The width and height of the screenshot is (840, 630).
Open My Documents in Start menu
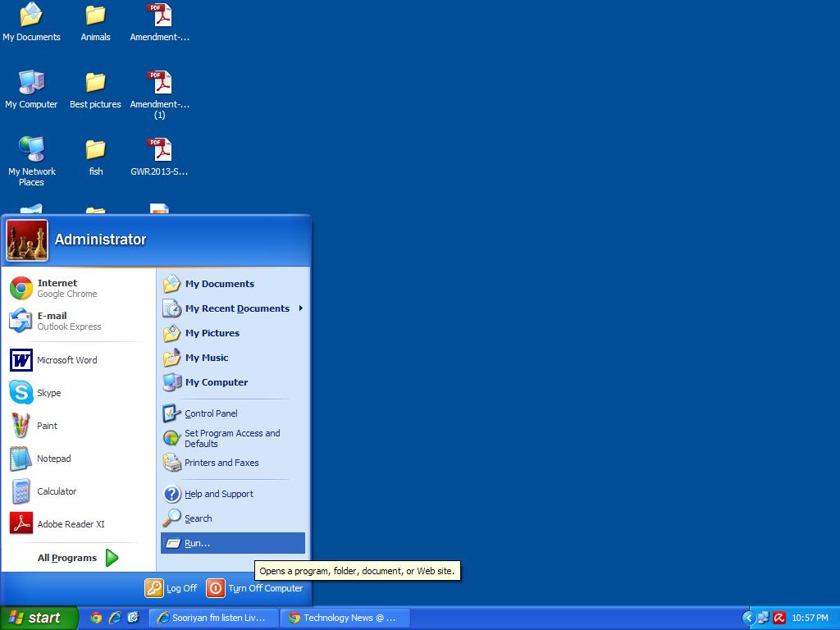tap(233, 284)
